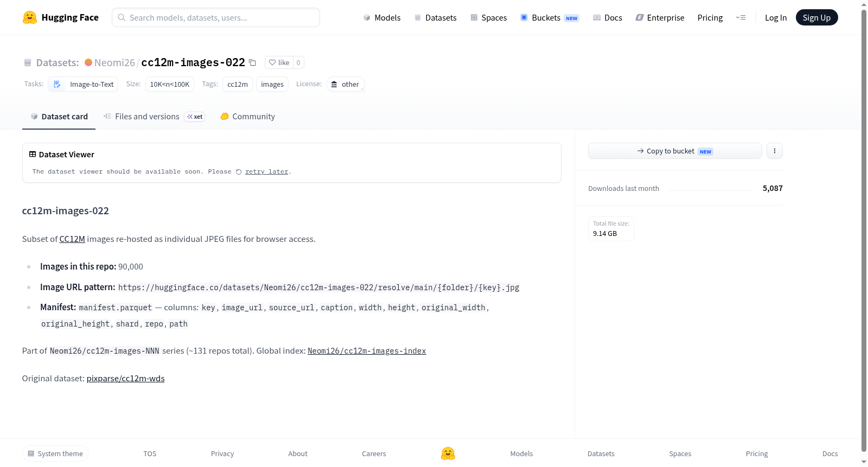This screenshot has width=868, height=467.
Task: Click the Sign Up button
Action: [816, 17]
